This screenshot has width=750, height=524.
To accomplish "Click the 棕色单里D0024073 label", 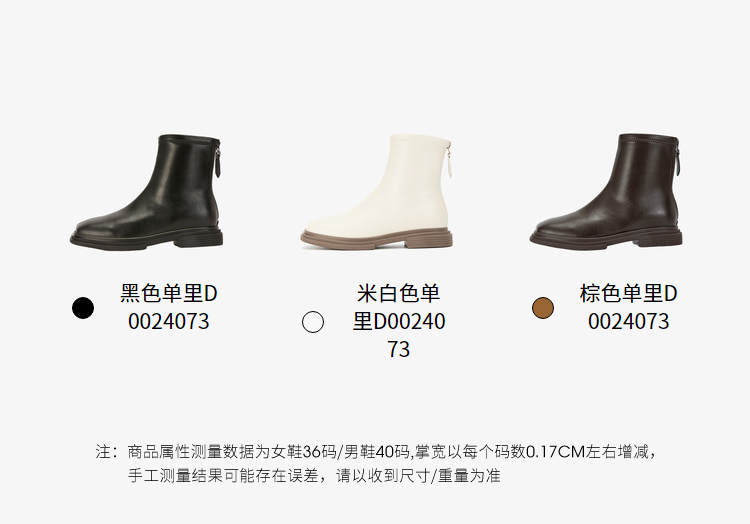I will (x=629, y=307).
